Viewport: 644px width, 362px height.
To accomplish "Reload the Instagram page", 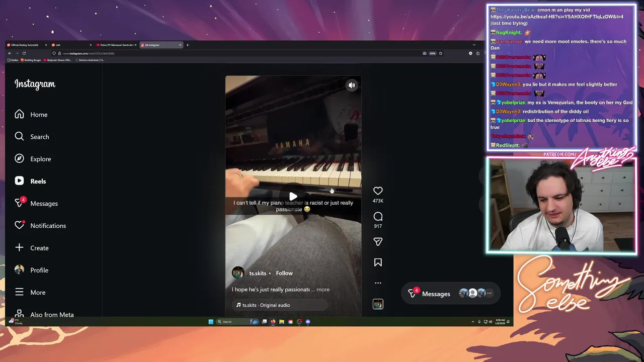I will point(24,53).
